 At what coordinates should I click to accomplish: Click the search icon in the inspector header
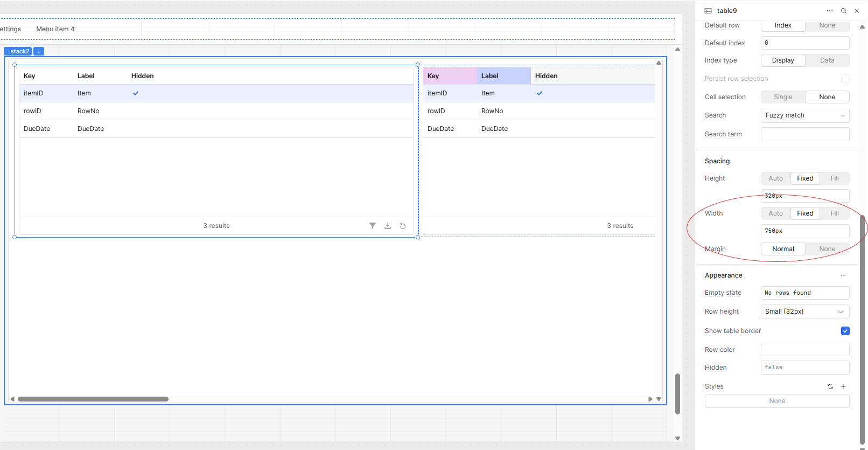[x=844, y=11]
